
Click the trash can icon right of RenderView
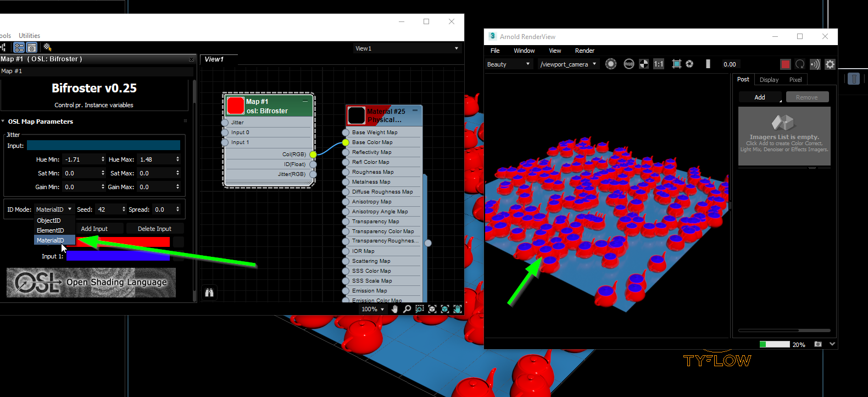pyautogui.click(x=854, y=79)
